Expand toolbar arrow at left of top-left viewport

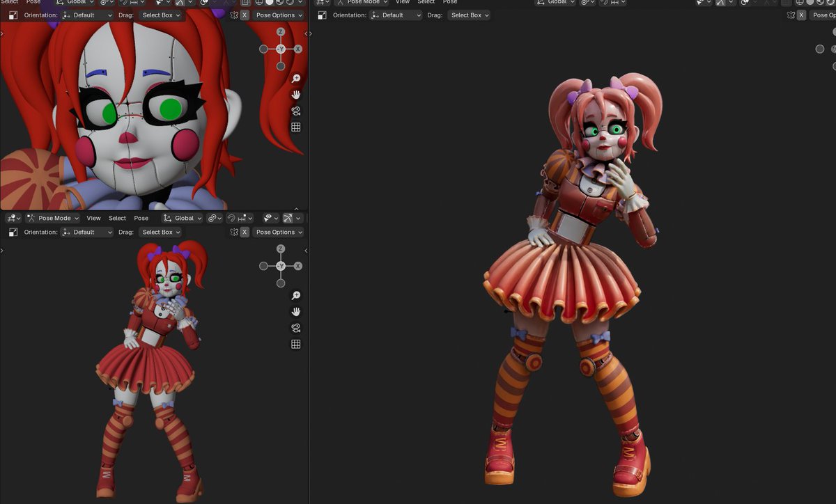(x=2, y=33)
